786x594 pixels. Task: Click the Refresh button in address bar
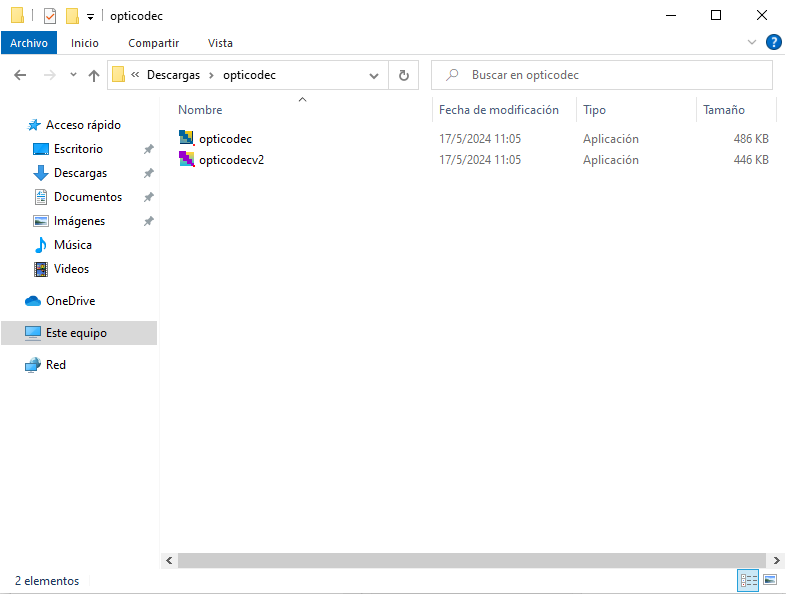403,75
